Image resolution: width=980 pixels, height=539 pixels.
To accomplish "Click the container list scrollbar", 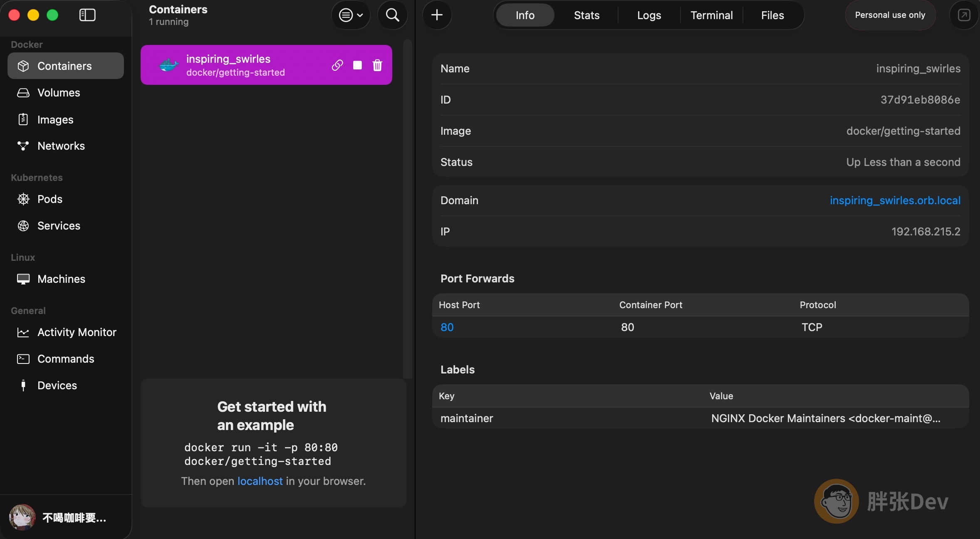I will pos(408,209).
